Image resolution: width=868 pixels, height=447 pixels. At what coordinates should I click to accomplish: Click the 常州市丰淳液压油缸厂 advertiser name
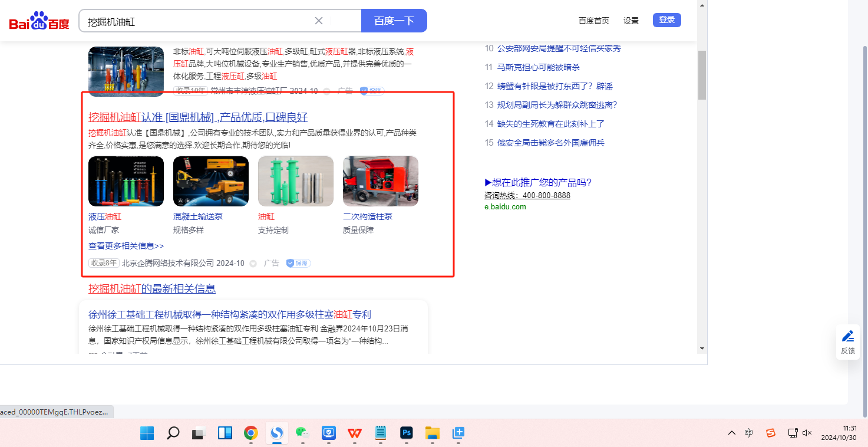click(x=250, y=91)
